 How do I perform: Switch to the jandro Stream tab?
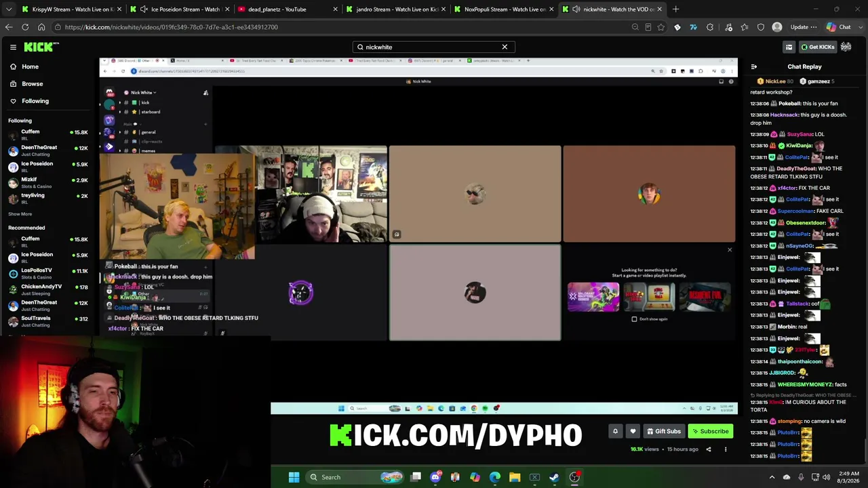[396, 9]
